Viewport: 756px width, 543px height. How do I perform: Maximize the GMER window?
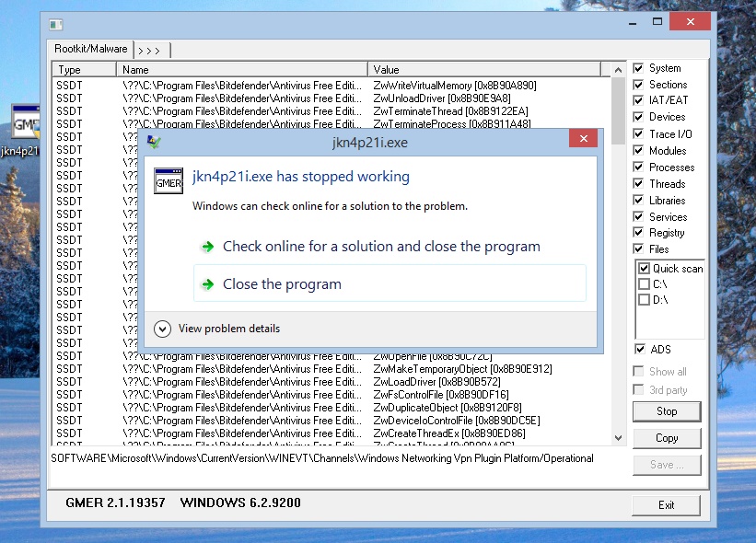(657, 22)
